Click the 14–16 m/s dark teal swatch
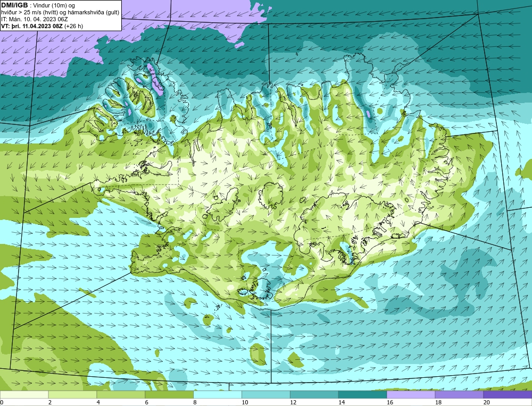The image size is (532, 406). click(x=363, y=394)
